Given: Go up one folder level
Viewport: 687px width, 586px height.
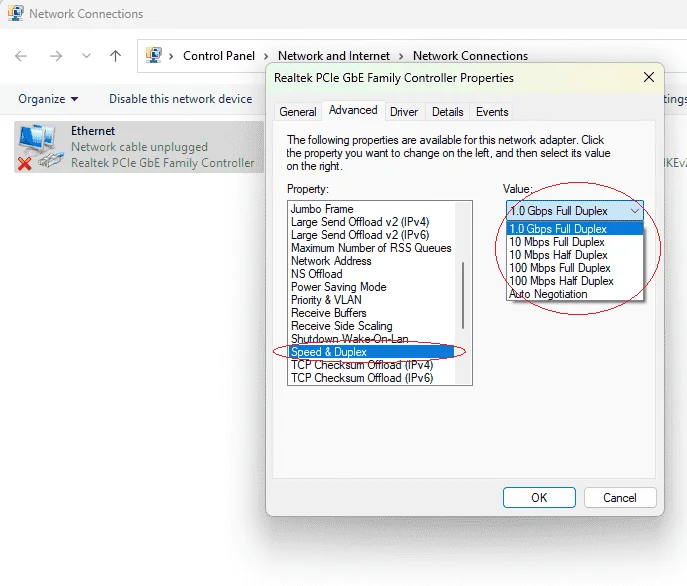Looking at the screenshot, I should click(115, 56).
